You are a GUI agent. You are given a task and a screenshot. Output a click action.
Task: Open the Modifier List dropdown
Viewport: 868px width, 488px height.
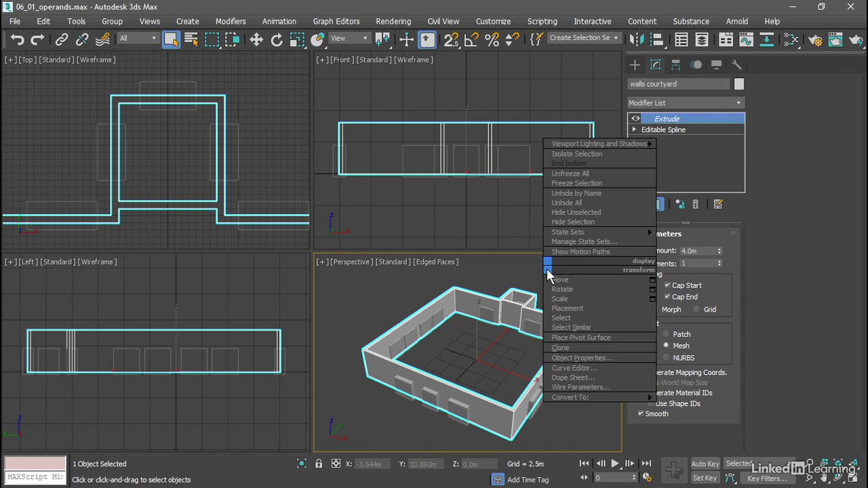[685, 103]
